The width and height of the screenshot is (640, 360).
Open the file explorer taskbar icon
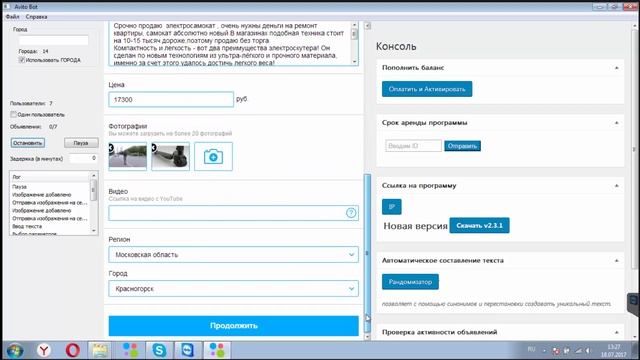(100, 350)
